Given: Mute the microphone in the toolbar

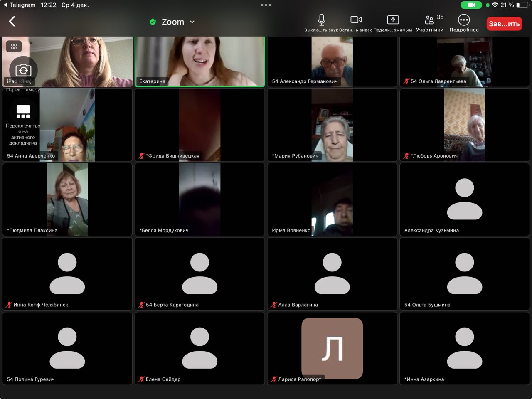Looking at the screenshot, I should [321, 20].
